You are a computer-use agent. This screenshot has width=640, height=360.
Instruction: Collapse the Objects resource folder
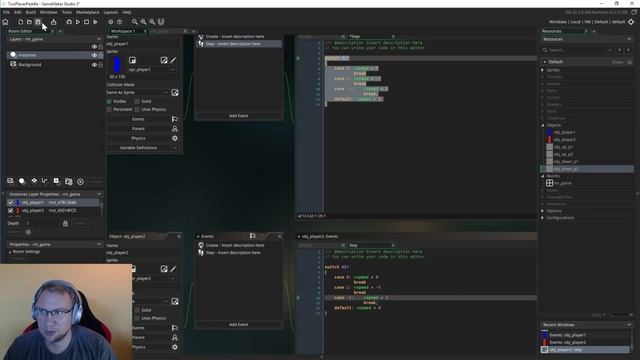point(543,125)
